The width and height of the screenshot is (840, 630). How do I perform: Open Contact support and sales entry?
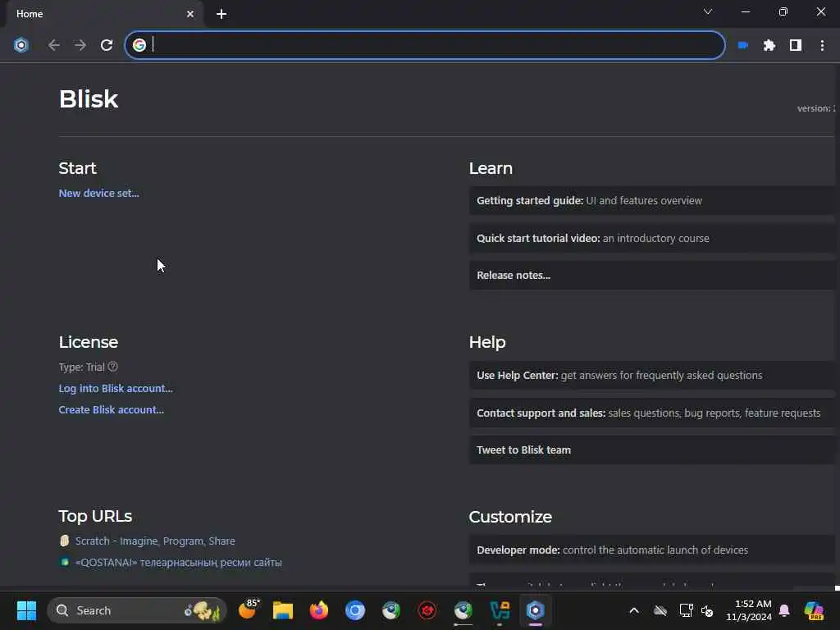point(651,413)
